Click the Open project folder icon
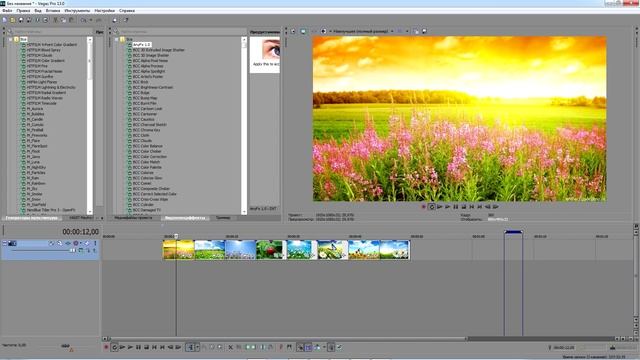640x360 pixels. pos(13,20)
